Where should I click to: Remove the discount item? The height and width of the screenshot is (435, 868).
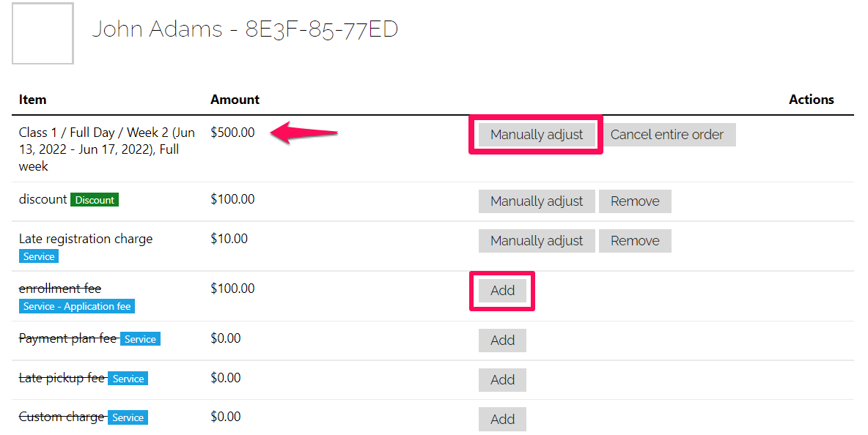point(635,201)
